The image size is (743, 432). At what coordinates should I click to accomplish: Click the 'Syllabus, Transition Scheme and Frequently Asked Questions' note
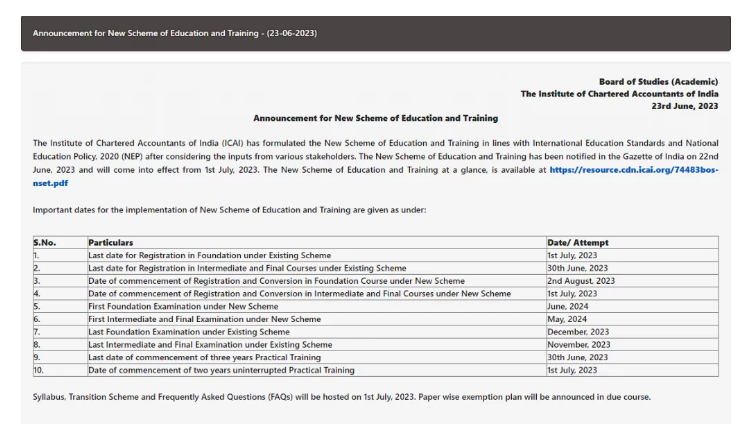pos(342,397)
